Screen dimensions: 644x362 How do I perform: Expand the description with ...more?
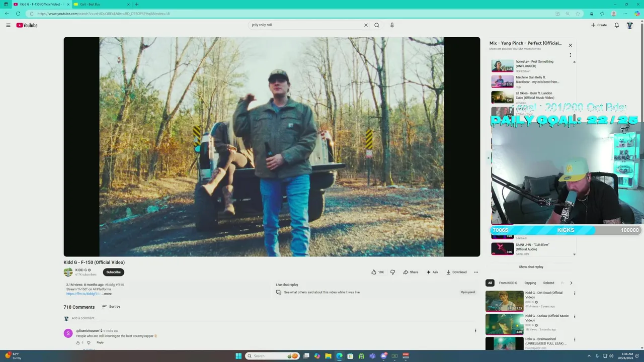click(x=107, y=294)
